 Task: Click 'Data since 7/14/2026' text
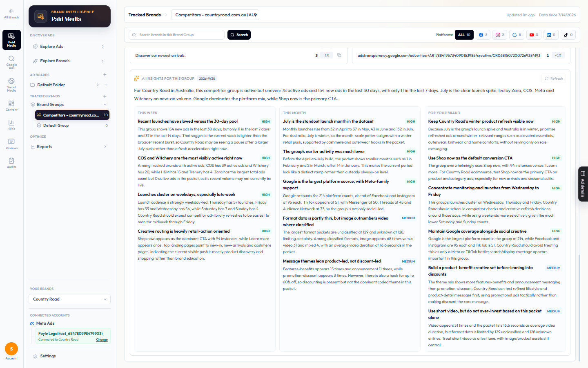click(557, 15)
